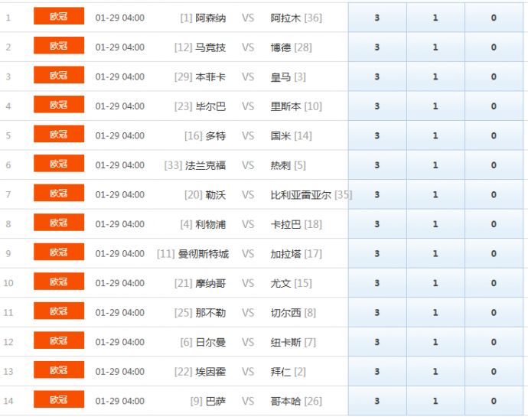
Task: Click the 比利亚雷亚尔 team name
Action: pyautogui.click(x=301, y=195)
